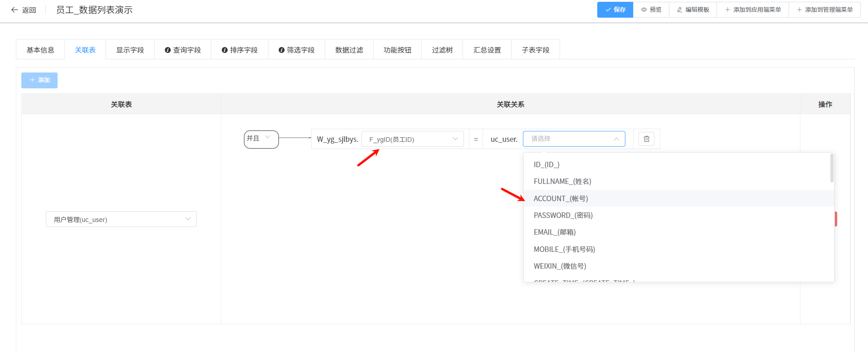The width and height of the screenshot is (868, 352).
Task: Click the 员工_数据列表演示 page title
Action: pos(94,10)
